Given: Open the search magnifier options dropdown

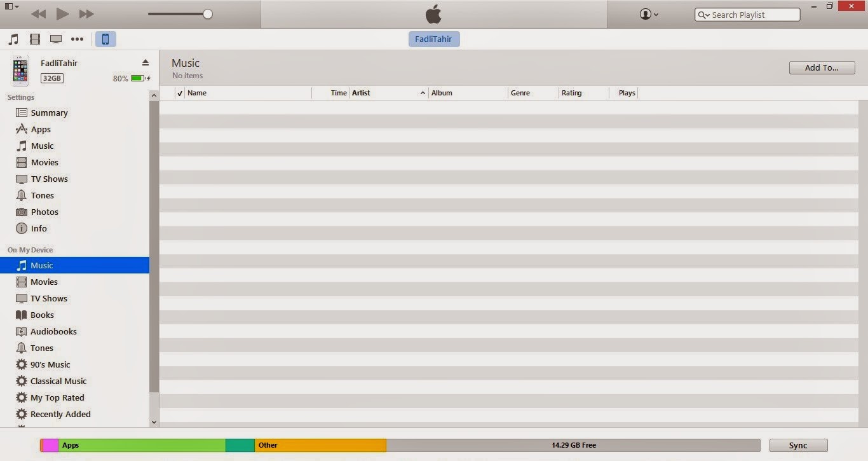Looking at the screenshot, I should (x=704, y=15).
